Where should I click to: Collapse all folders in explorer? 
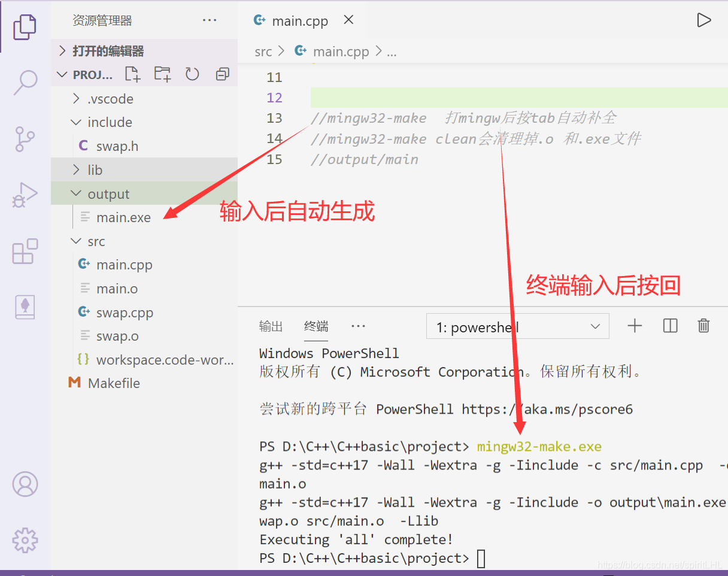pos(223,74)
